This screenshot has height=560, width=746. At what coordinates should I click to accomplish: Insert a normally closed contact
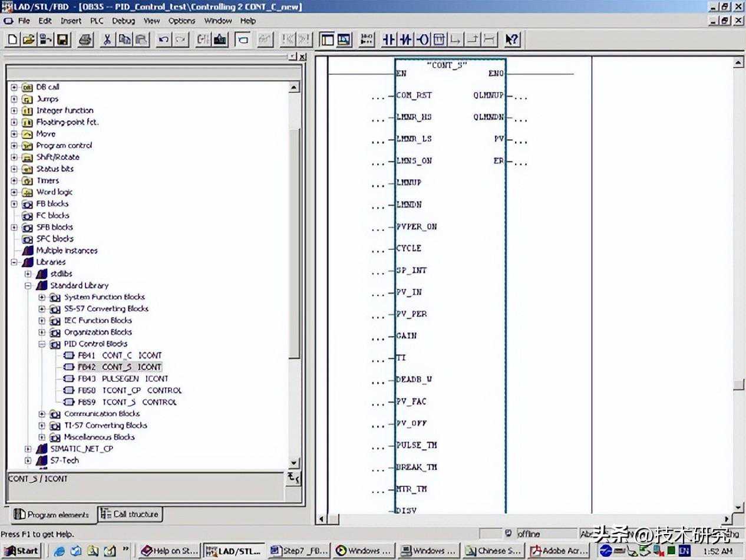(405, 39)
